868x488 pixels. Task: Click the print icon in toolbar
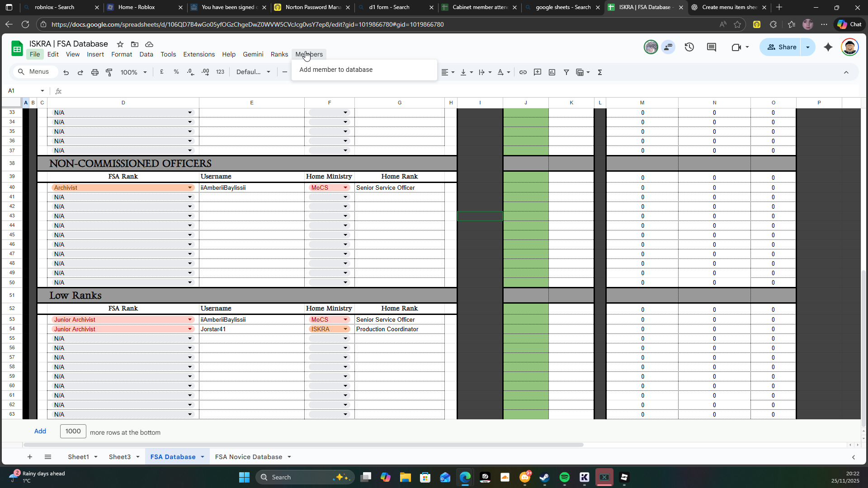click(x=94, y=72)
